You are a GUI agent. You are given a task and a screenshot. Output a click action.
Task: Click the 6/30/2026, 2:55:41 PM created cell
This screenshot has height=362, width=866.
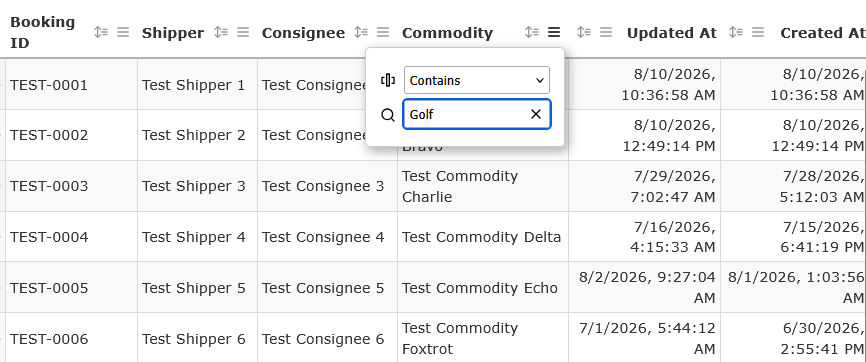tap(793, 338)
